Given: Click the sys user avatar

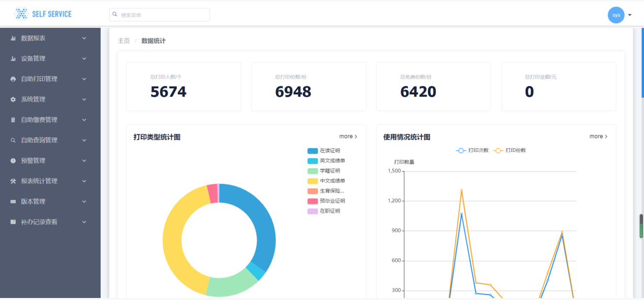Looking at the screenshot, I should pos(616,15).
